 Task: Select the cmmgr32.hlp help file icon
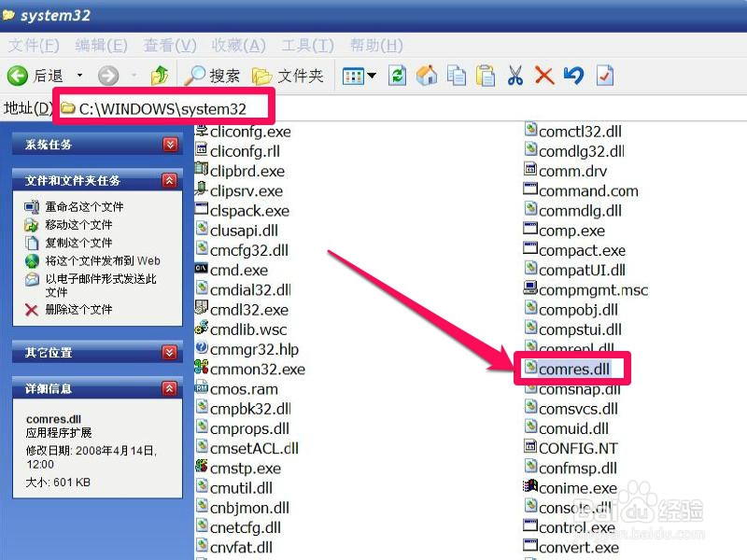tap(201, 348)
